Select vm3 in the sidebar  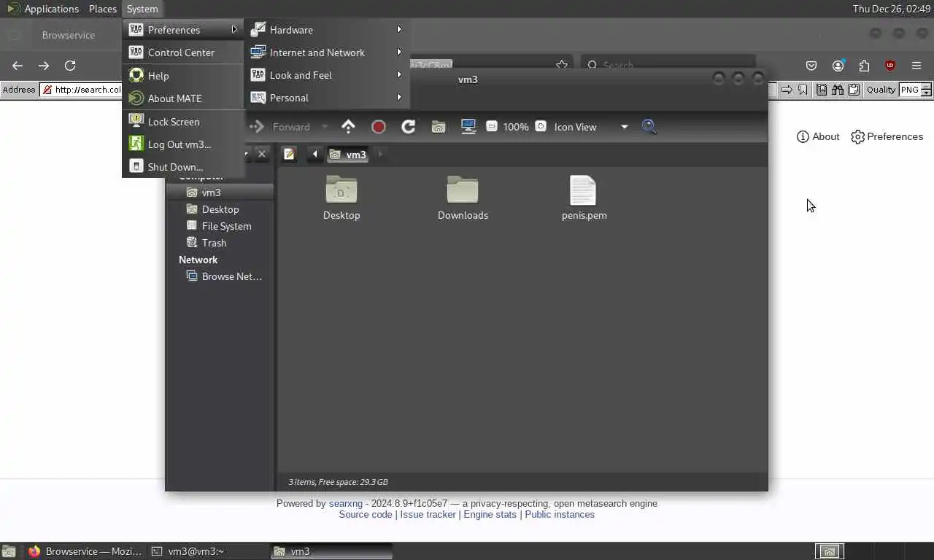point(220,192)
